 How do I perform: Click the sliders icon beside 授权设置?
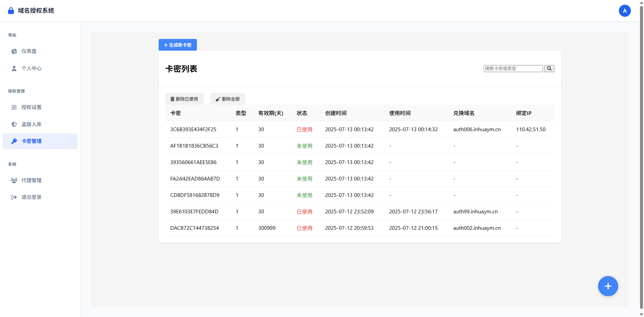tap(14, 107)
